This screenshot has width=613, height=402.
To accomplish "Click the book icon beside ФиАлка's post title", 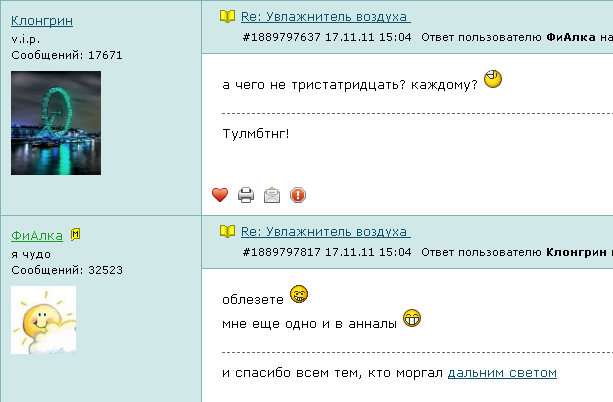I will tap(227, 232).
